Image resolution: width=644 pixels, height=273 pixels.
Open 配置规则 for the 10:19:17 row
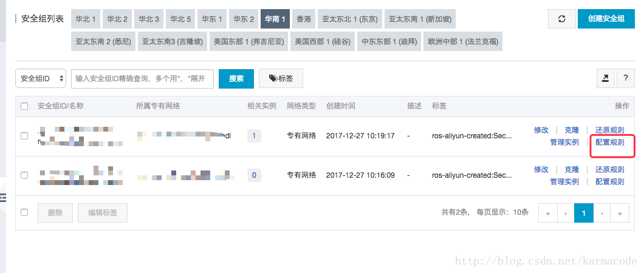(610, 142)
